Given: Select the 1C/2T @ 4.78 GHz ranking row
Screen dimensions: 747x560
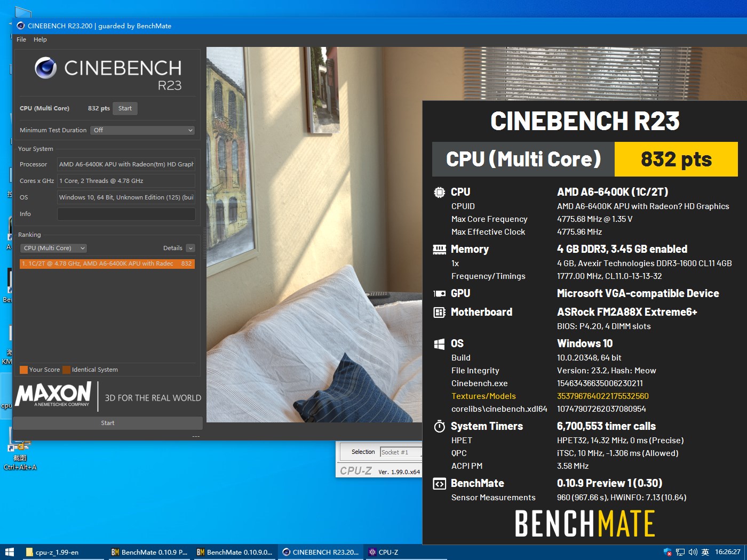Looking at the screenshot, I should click(x=107, y=263).
